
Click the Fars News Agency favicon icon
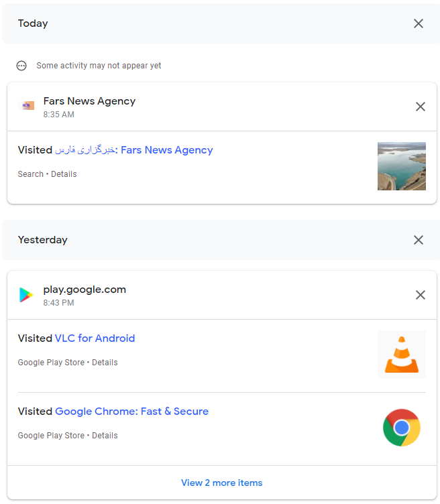[26, 106]
